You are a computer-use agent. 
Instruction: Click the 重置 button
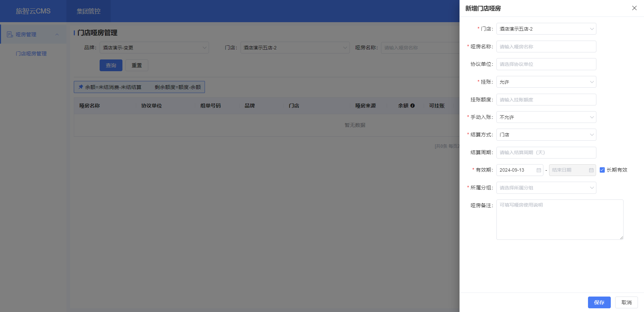tap(137, 65)
